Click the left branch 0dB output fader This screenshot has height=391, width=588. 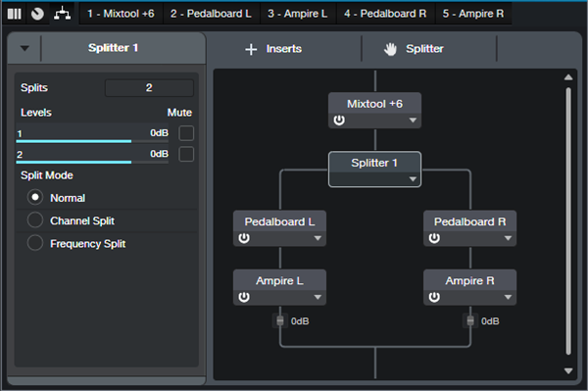click(x=279, y=320)
